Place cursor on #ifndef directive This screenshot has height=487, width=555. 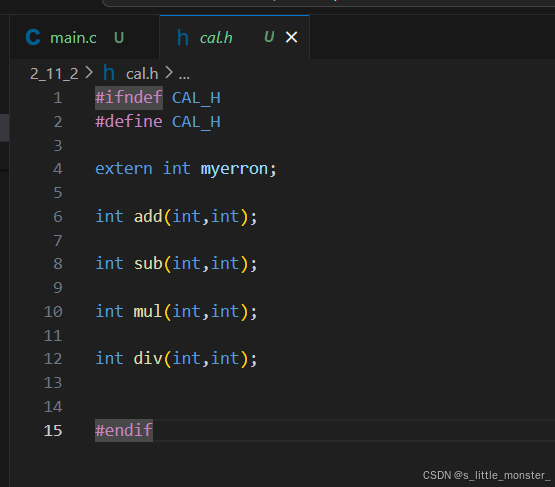click(129, 98)
